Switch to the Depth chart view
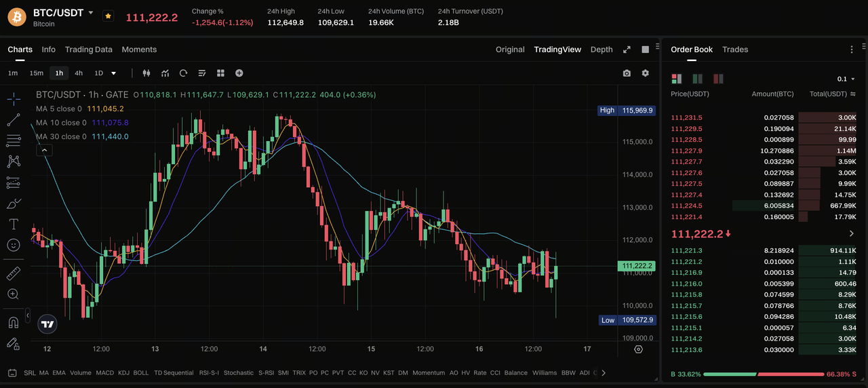Viewport: 868px width, 388px height. (601, 50)
